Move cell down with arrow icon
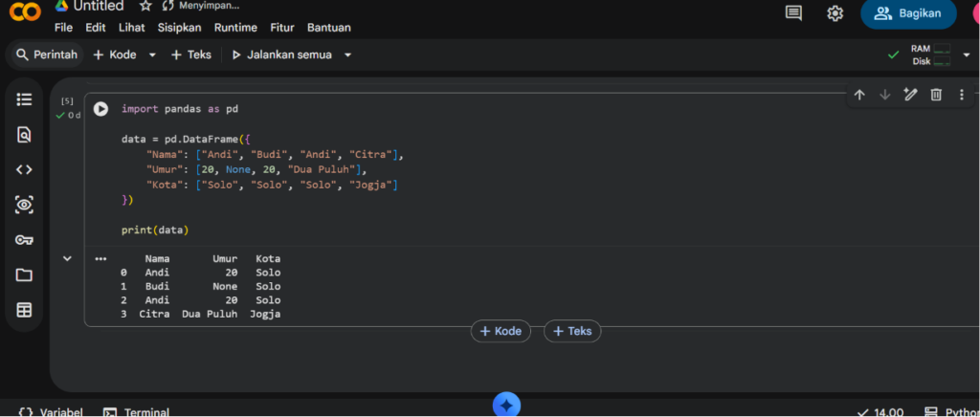 tap(885, 95)
